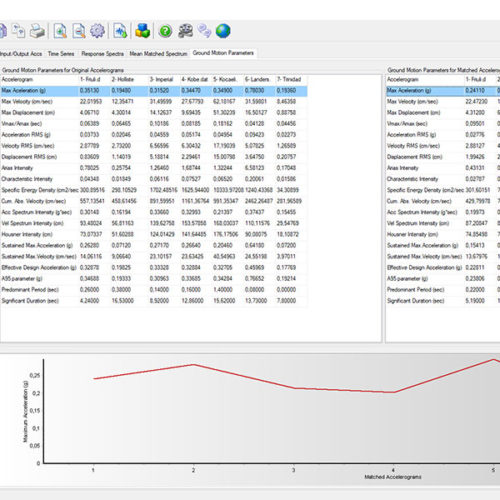Click the zoom in page icon

[x=60, y=31]
